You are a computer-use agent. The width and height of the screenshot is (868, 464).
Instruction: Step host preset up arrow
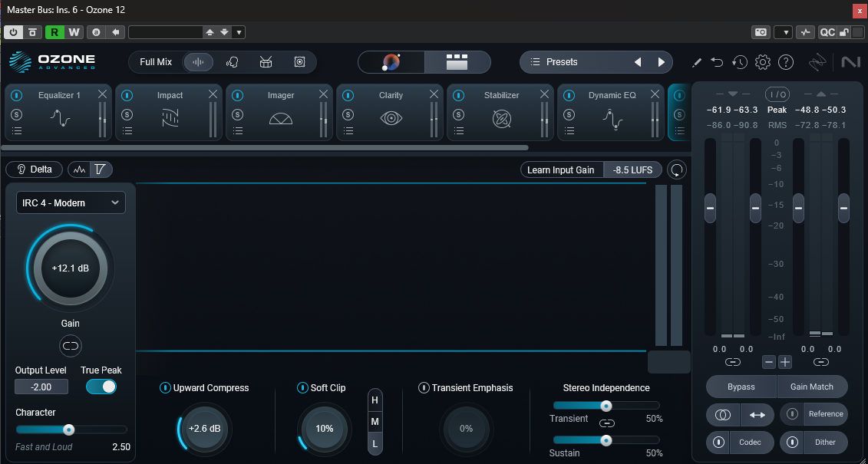(210, 33)
